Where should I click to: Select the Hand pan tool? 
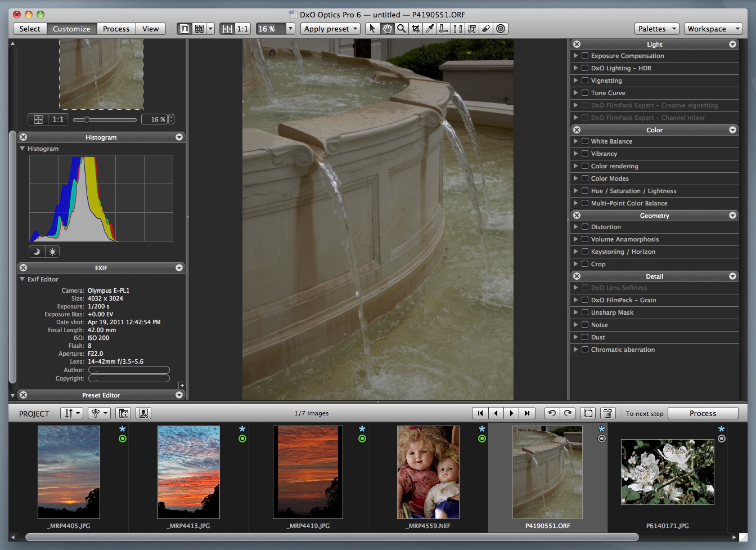pyautogui.click(x=387, y=29)
